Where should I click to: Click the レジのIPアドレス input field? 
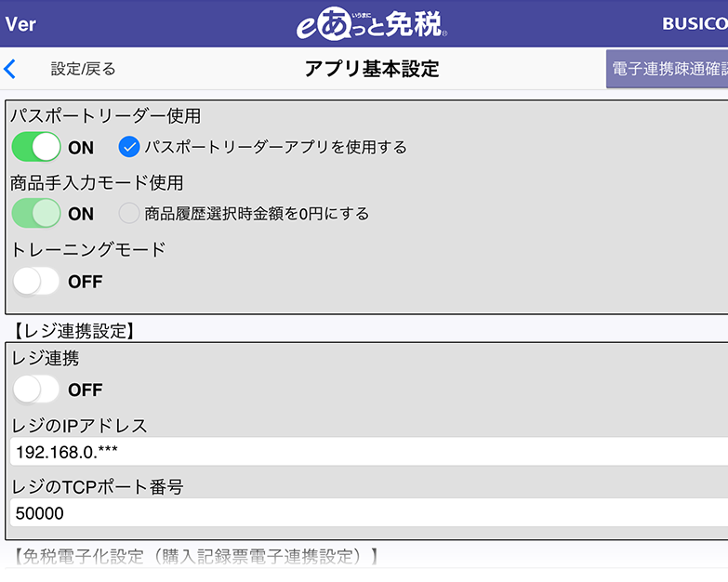point(368,452)
